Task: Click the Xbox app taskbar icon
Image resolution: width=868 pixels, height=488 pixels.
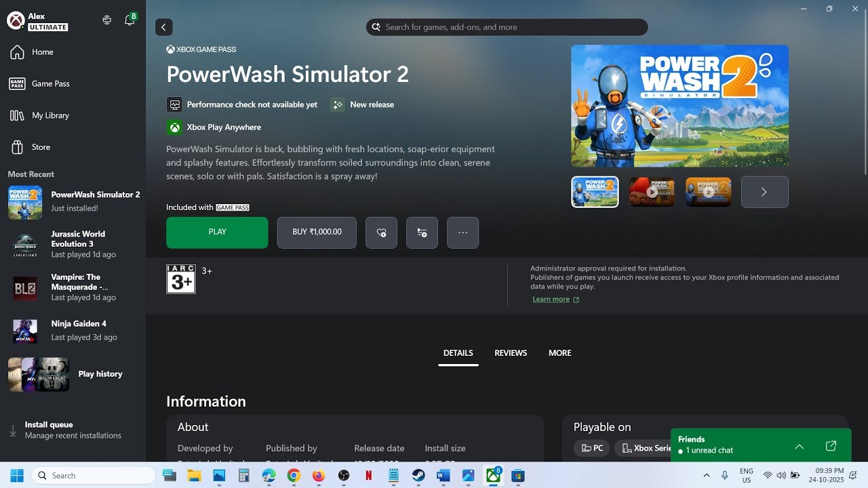Action: click(494, 476)
